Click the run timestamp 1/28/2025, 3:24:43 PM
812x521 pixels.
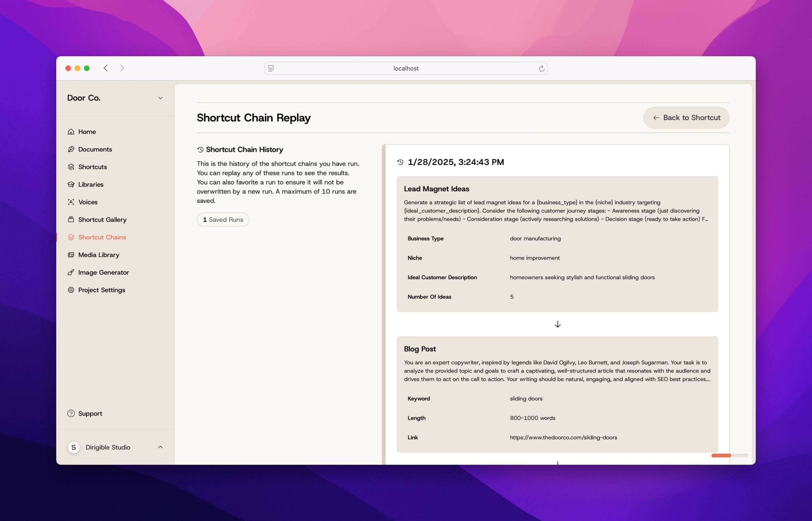456,162
